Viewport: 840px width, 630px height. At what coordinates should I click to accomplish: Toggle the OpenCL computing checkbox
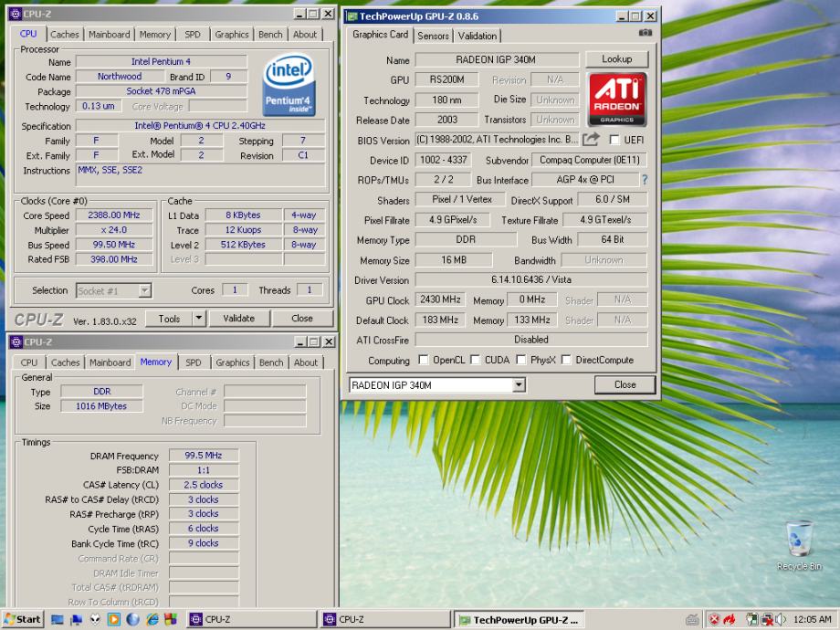point(423,360)
